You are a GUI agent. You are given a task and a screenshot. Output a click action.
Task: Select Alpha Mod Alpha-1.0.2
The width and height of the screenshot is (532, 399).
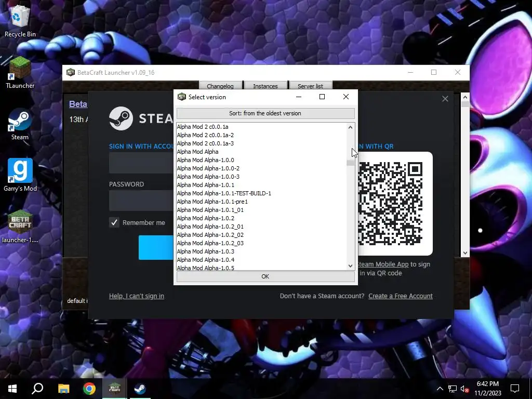[261, 218]
